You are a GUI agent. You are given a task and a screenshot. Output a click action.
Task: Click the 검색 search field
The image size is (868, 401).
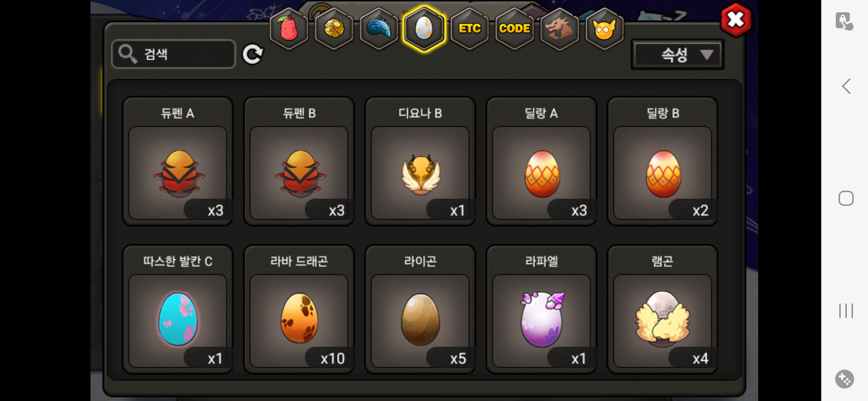pos(174,54)
